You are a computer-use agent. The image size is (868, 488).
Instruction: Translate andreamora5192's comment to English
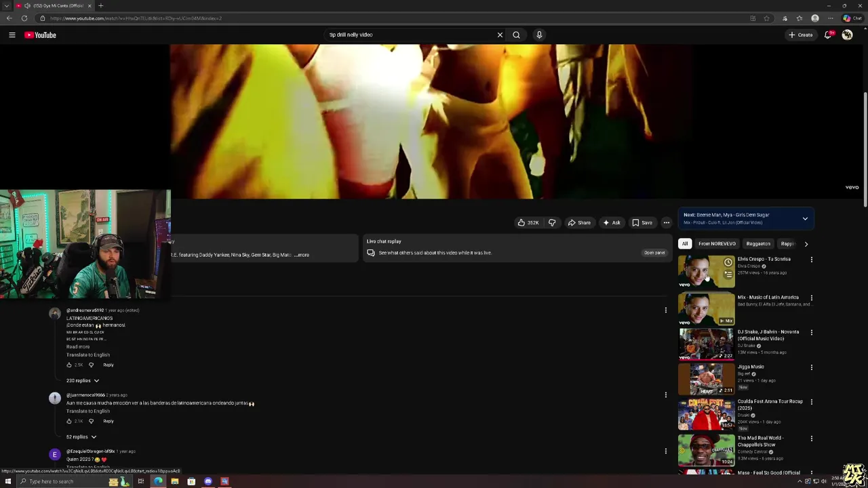(x=88, y=354)
